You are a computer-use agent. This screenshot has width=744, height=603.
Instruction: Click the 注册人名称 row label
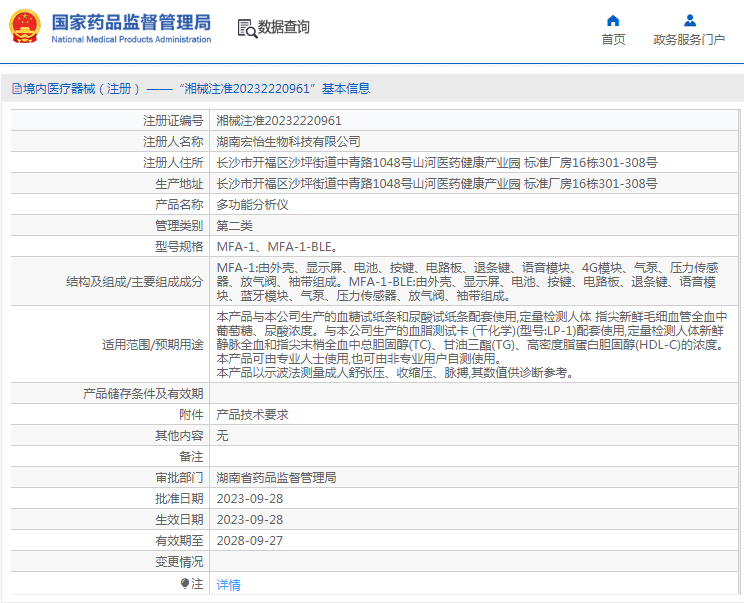[x=173, y=141]
